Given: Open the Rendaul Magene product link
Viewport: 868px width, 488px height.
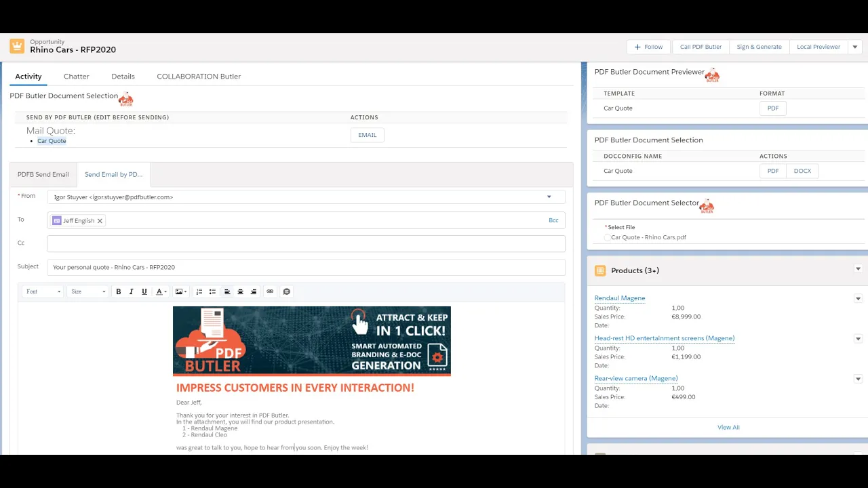Looking at the screenshot, I should pos(620,298).
